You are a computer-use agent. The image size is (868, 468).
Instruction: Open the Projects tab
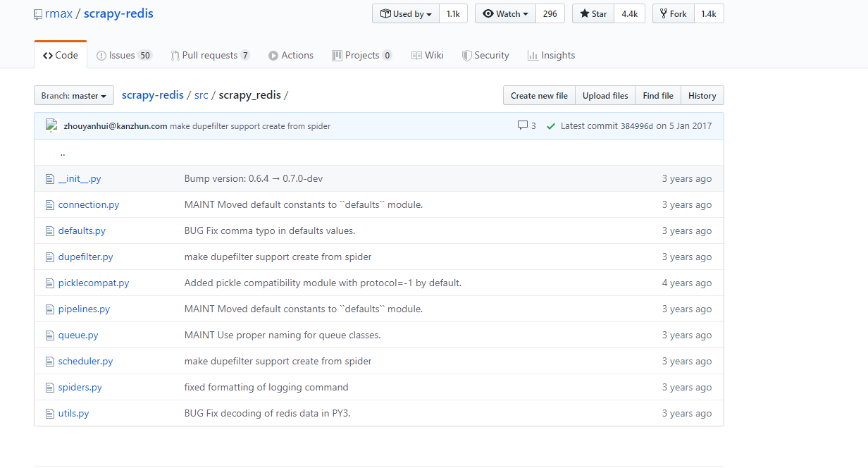pyautogui.click(x=362, y=55)
